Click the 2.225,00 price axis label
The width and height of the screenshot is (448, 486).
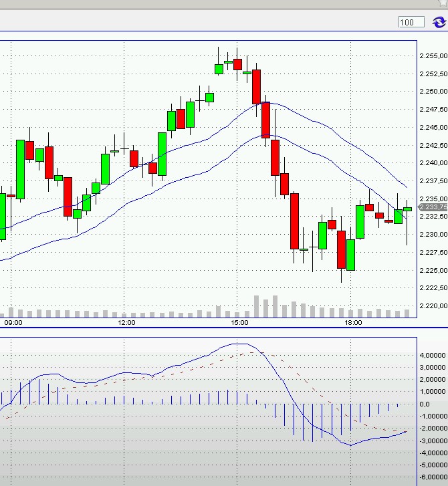pyautogui.click(x=433, y=270)
